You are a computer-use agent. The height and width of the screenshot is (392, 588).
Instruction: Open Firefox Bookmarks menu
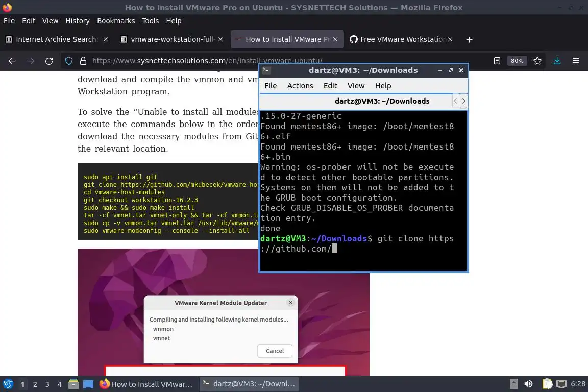pyautogui.click(x=116, y=21)
